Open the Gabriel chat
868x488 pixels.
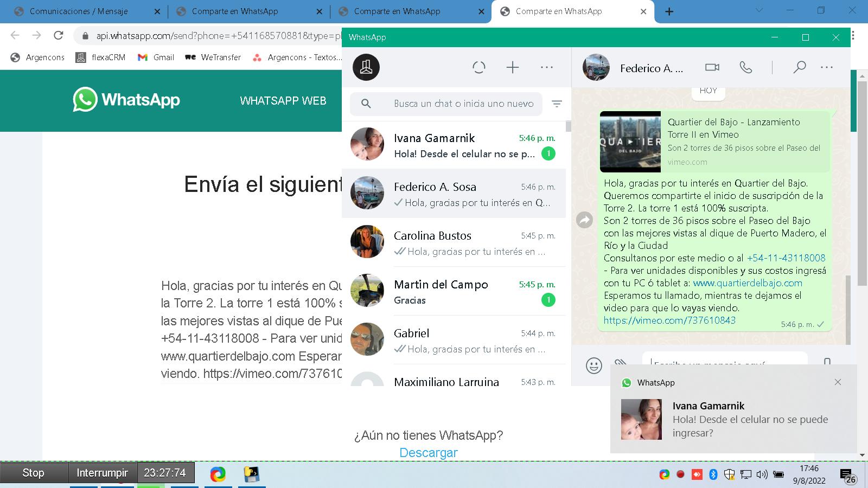click(x=454, y=340)
